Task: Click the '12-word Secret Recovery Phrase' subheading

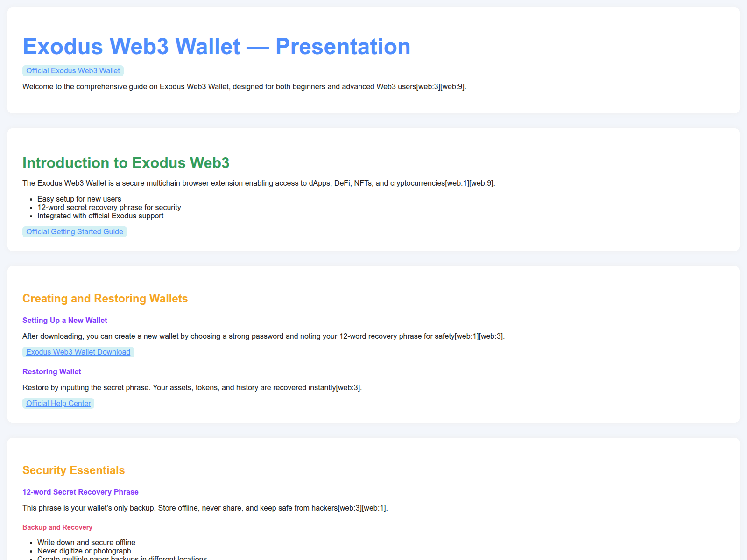Action: tap(80, 492)
